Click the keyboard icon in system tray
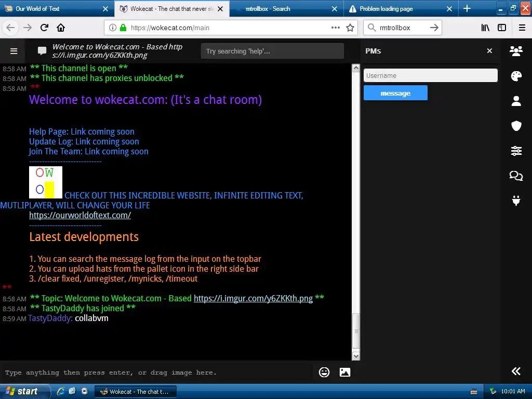 474,392
